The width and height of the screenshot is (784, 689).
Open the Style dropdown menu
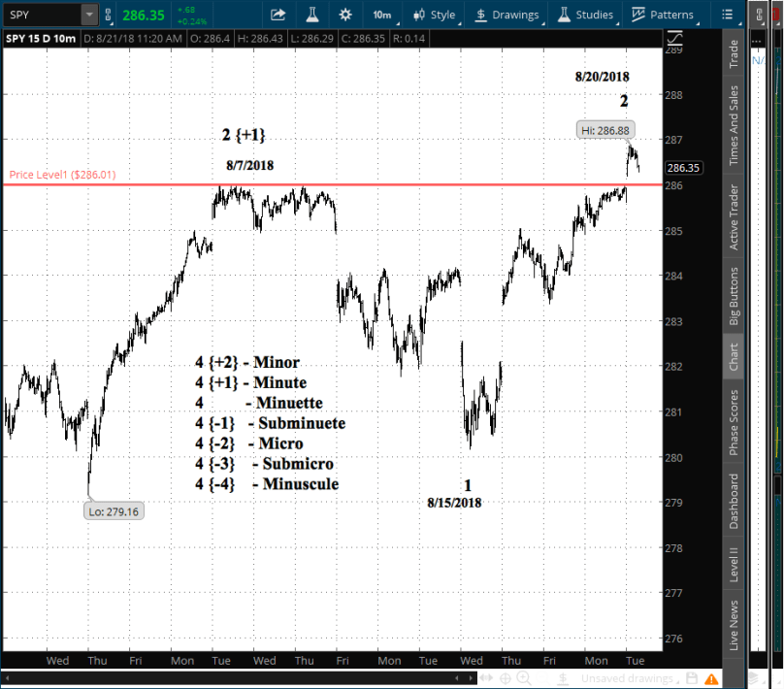click(x=434, y=15)
